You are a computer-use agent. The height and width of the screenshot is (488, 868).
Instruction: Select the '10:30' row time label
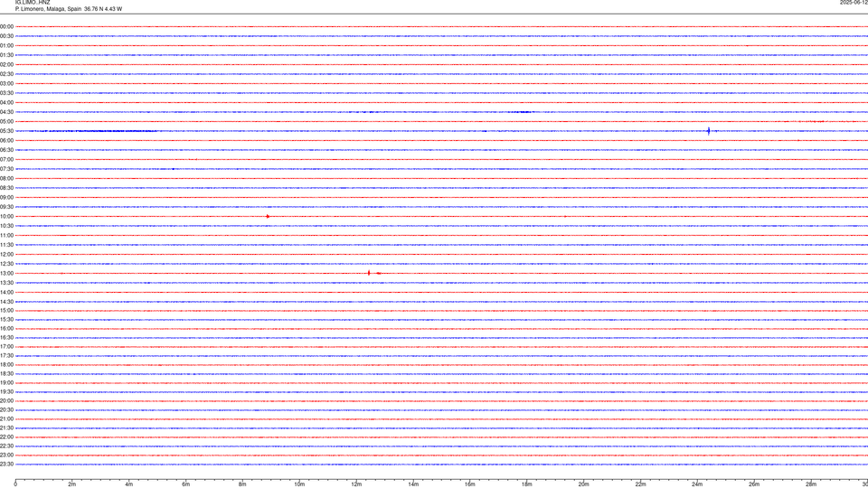click(x=6, y=226)
